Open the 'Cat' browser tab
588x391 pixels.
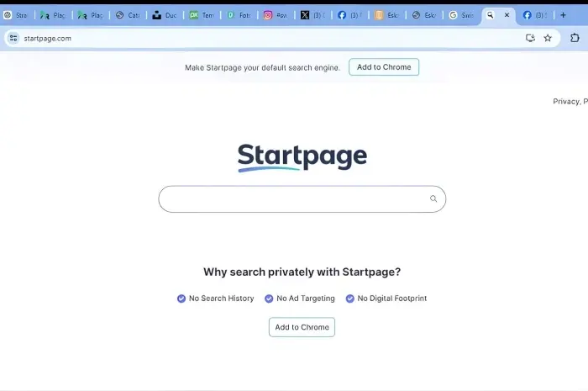pos(128,15)
